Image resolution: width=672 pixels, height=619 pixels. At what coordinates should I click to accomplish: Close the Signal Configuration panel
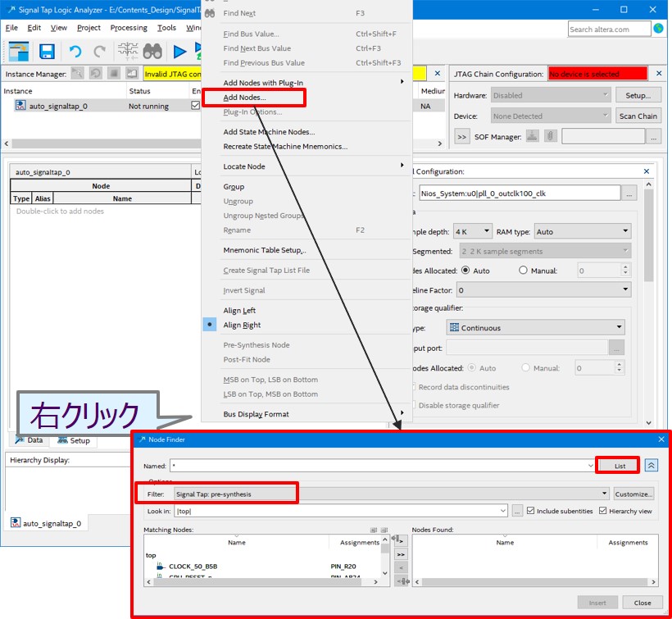(647, 171)
